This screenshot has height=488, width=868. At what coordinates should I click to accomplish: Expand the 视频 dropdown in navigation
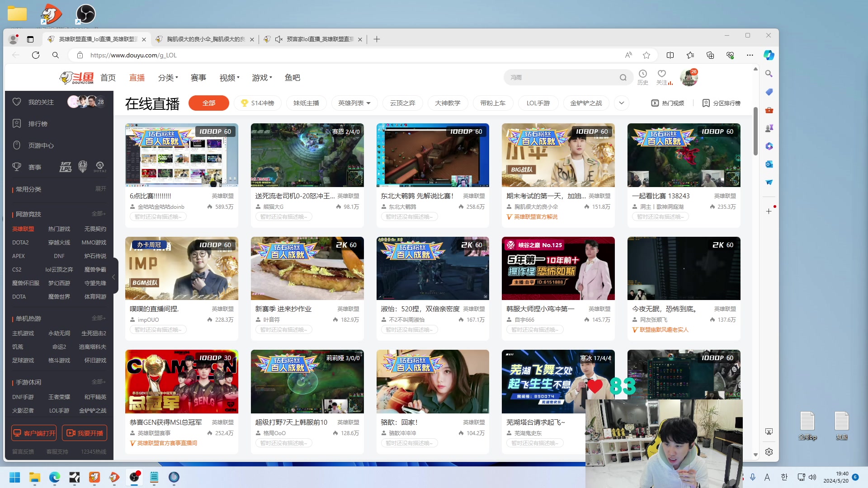click(x=229, y=78)
